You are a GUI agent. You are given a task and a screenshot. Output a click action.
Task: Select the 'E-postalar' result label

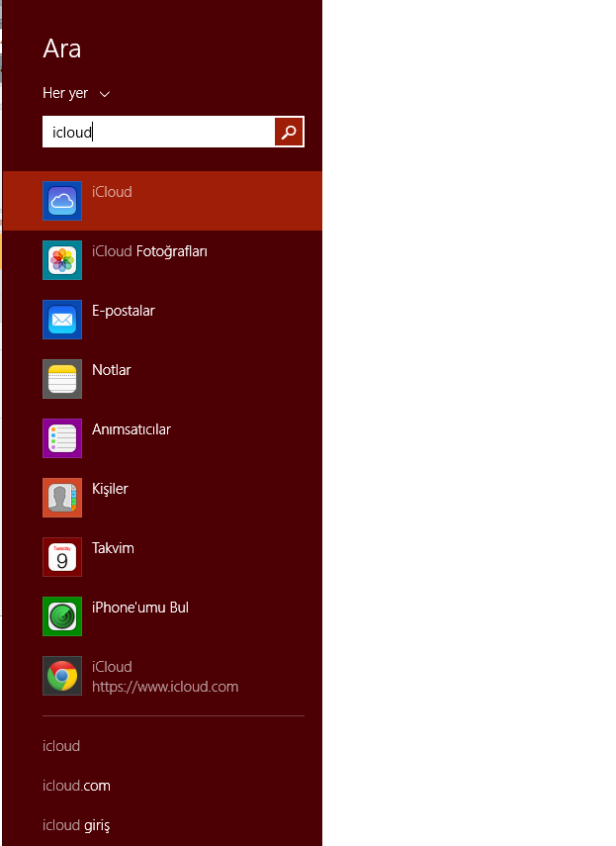[x=124, y=311]
